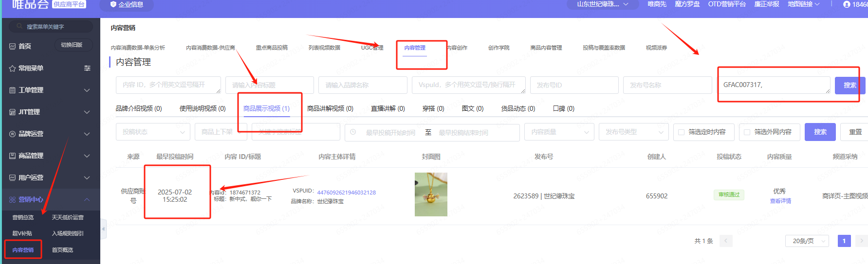Click the clock icon in date range field
868x264 pixels.
point(353,132)
